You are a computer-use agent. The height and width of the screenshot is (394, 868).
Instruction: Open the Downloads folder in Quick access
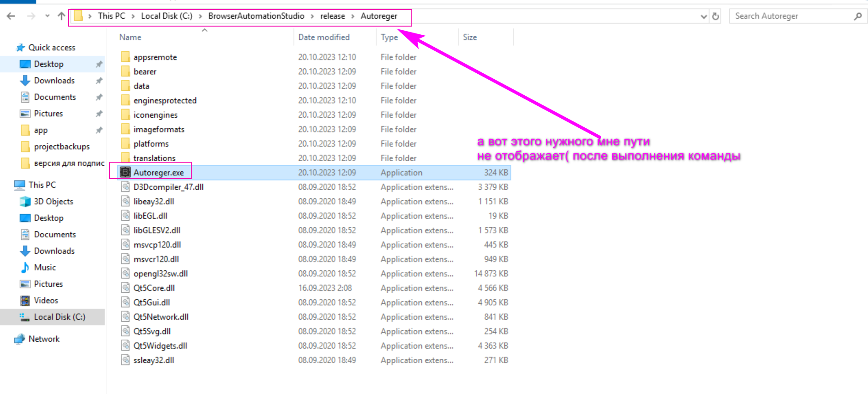tap(54, 81)
